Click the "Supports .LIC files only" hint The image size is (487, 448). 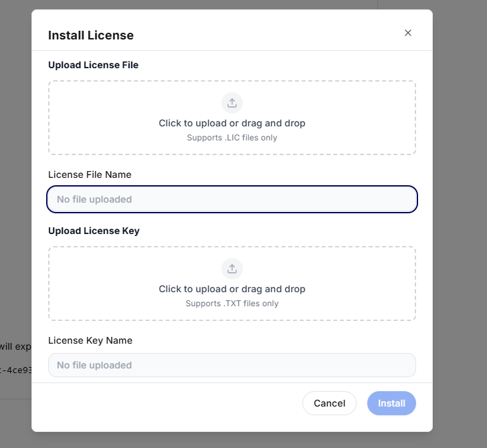click(232, 138)
